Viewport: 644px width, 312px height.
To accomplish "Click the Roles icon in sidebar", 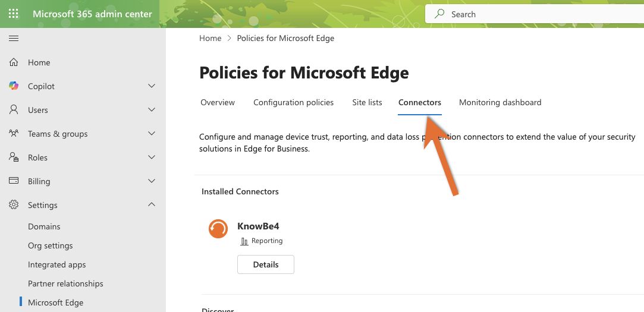I will point(14,157).
